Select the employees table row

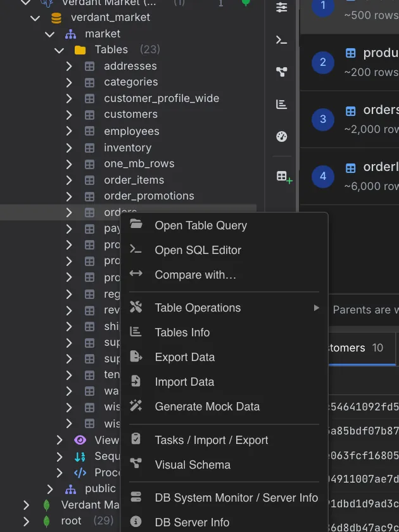click(128, 131)
